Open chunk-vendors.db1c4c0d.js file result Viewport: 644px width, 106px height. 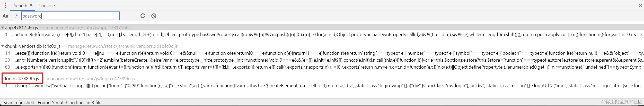(x=33, y=46)
